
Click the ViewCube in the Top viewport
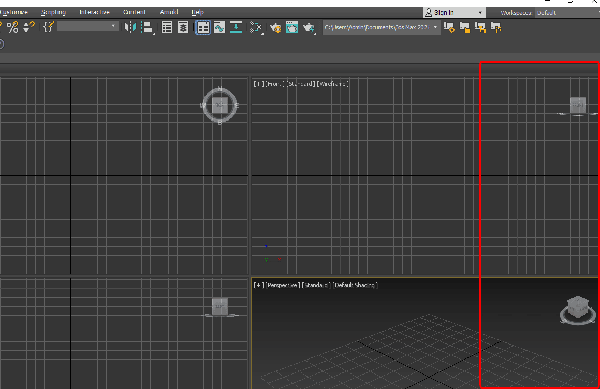(220, 105)
